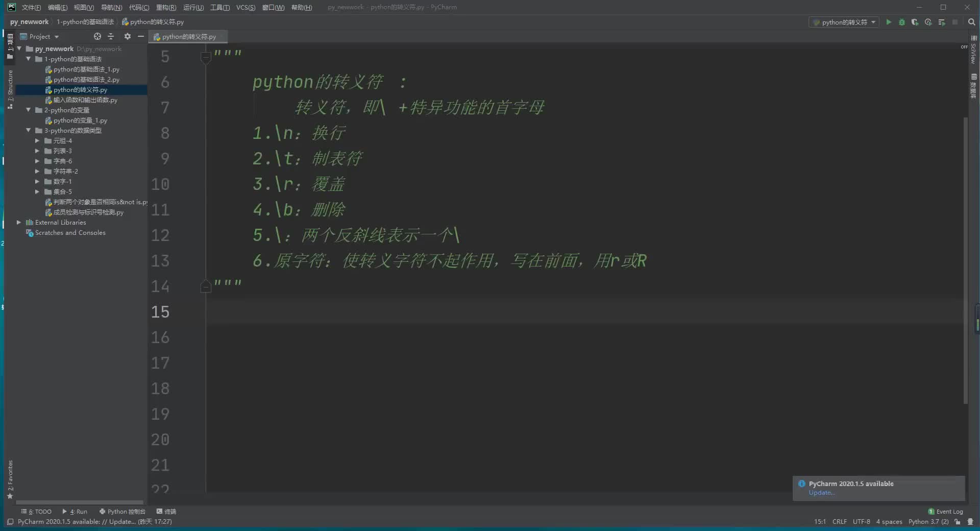Expand the 元组-4 folder
Image resolution: width=980 pixels, height=531 pixels.
pyautogui.click(x=37, y=140)
